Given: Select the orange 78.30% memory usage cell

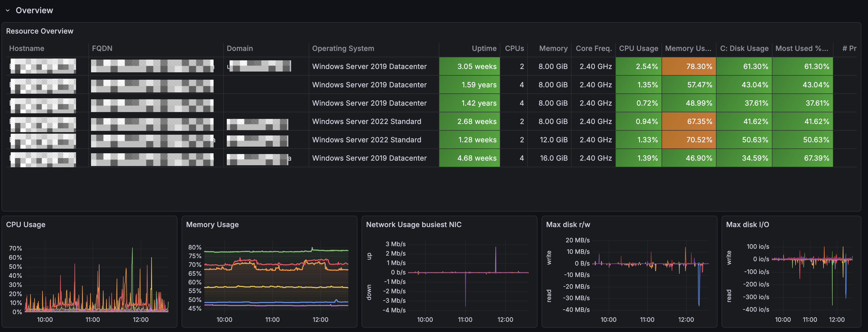Looking at the screenshot, I should (689, 66).
